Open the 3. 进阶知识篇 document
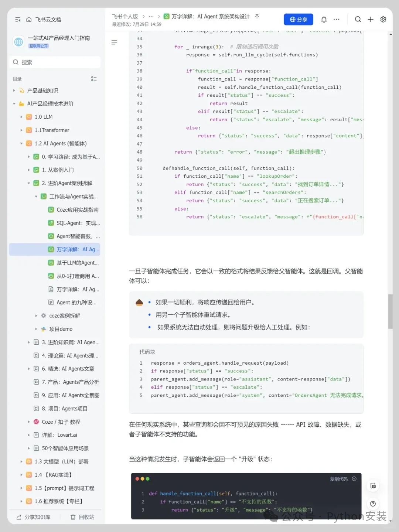Viewport: 399px width, 532px height. (70, 342)
